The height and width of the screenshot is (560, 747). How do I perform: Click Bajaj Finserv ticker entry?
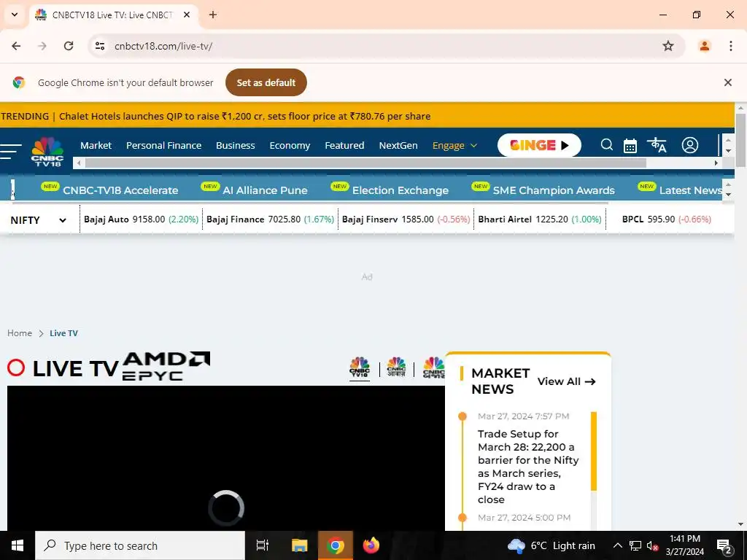coord(406,219)
